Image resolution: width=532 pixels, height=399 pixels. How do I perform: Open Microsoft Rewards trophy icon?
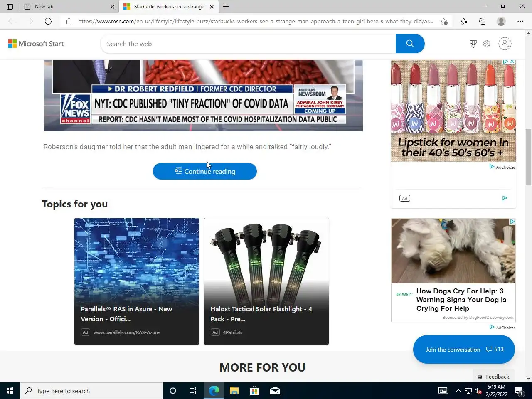coord(473,44)
